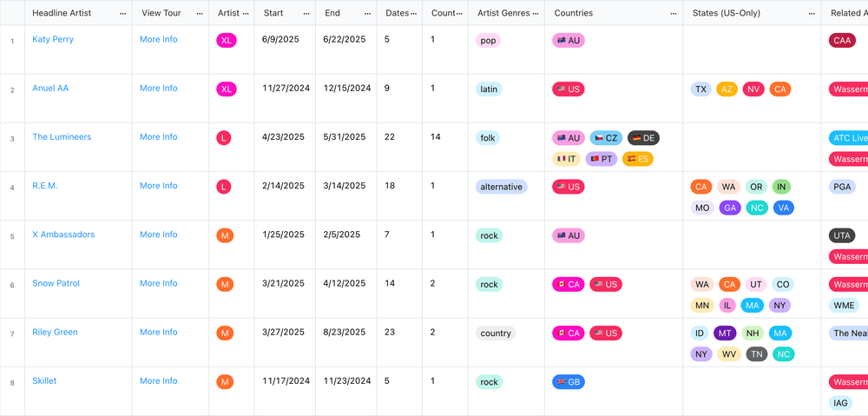Open Headline Artist column options menu
Screen dimensions: 868x416
122,13
